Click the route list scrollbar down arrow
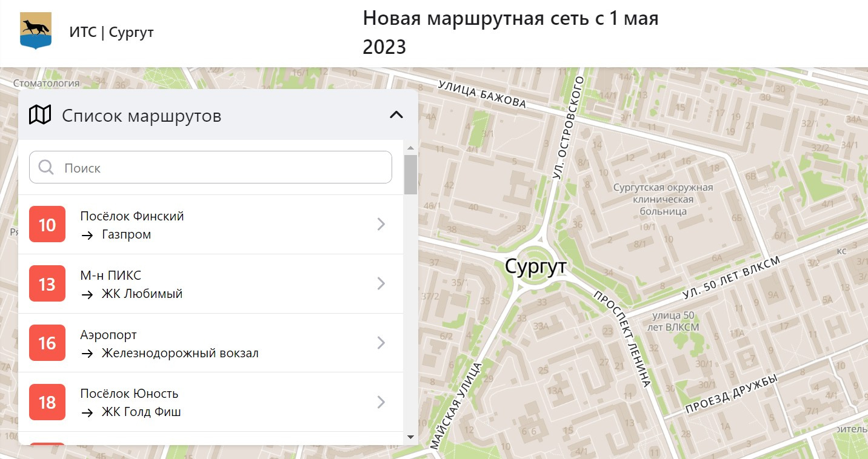This screenshot has height=459, width=868. (x=410, y=437)
